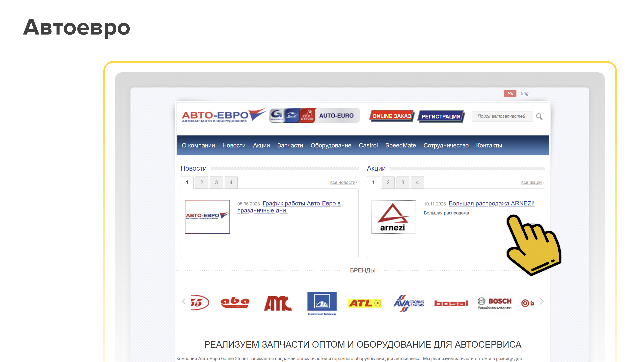Viewport: 644px width, 362px height.
Task: Click the РЕГИСТРАЦИЯ button
Action: click(441, 116)
